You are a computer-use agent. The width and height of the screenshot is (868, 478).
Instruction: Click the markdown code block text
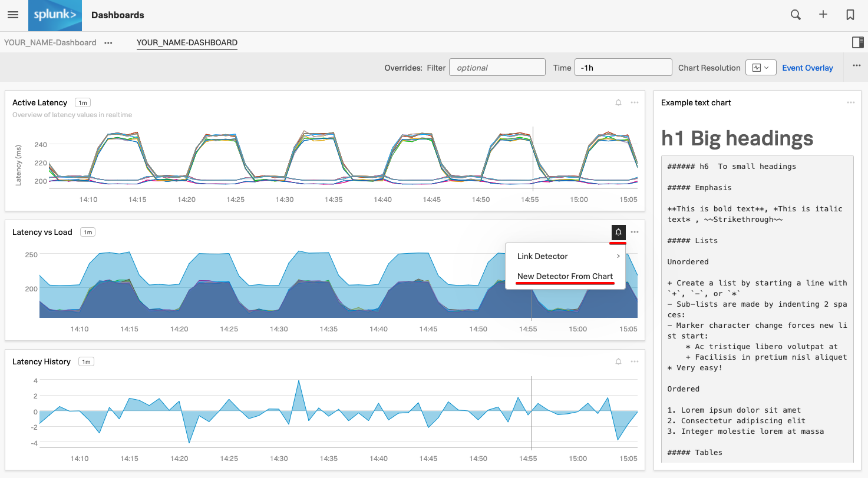757,309
